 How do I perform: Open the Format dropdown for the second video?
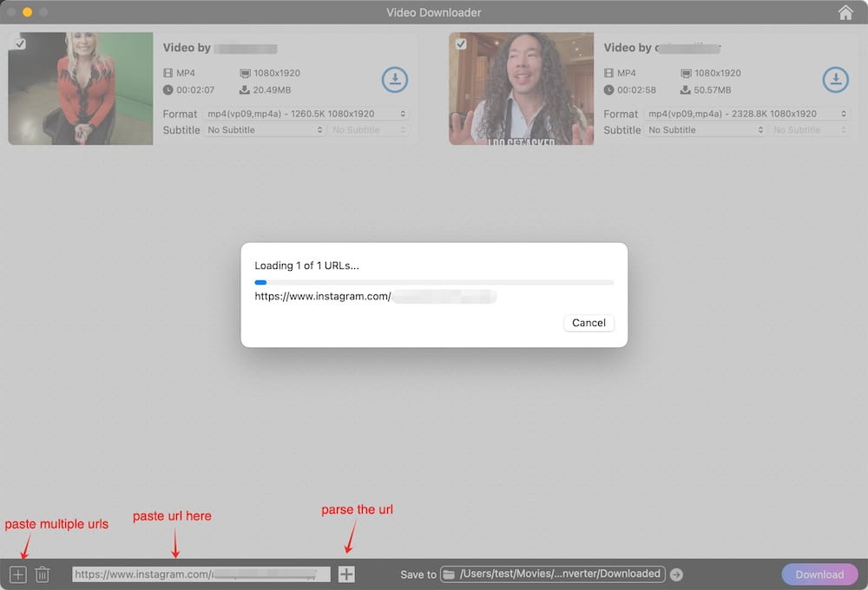746,114
